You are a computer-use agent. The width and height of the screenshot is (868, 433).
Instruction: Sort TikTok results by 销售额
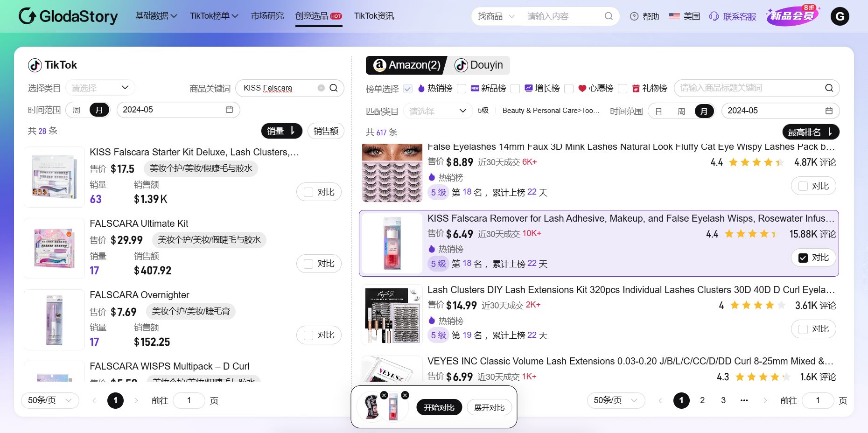326,131
